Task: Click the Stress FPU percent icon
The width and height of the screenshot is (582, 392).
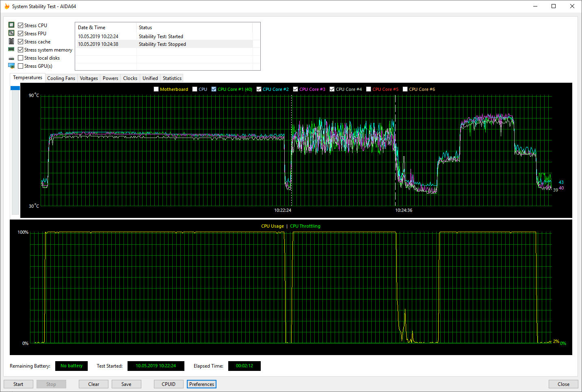Action: [x=11, y=33]
